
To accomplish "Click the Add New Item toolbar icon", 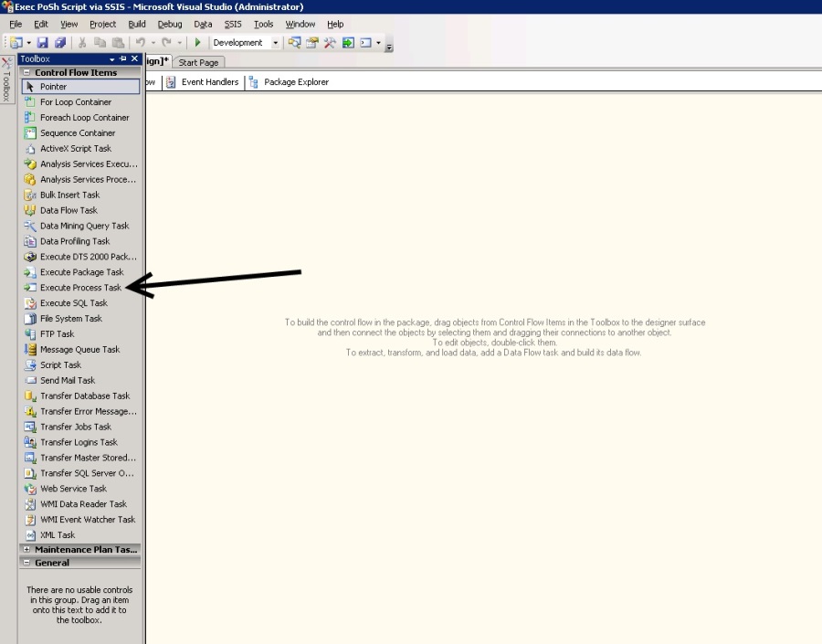I will (16, 43).
